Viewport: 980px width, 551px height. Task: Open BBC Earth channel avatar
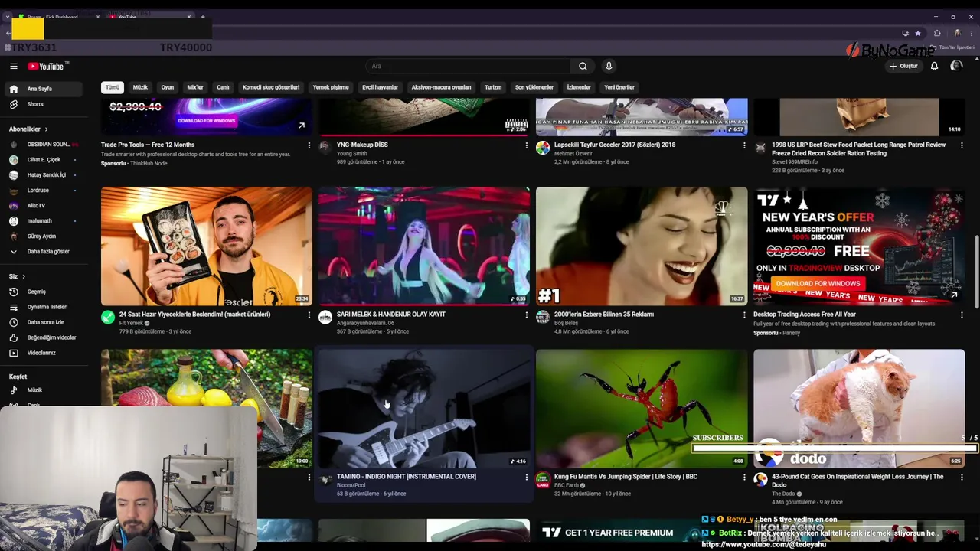[543, 480]
